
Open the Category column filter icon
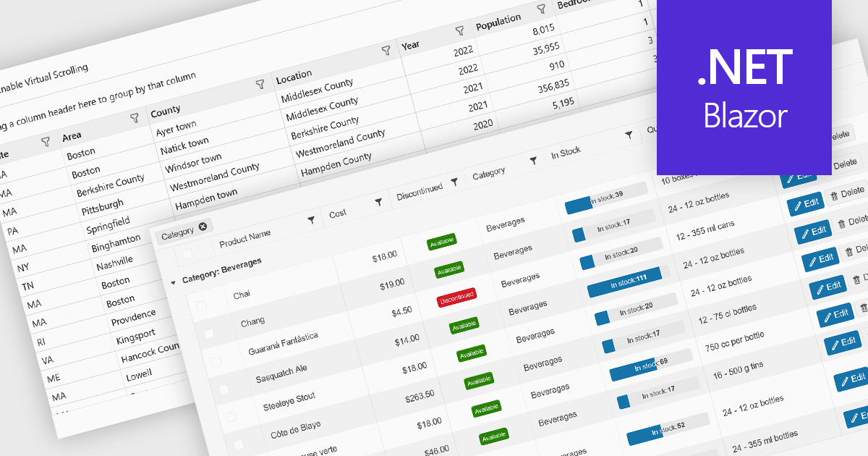point(533,161)
